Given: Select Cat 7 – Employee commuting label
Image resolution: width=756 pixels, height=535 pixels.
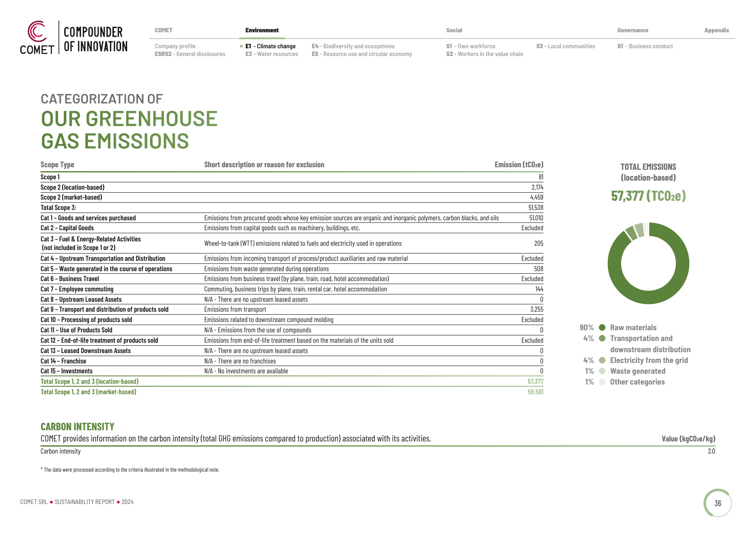Looking at the screenshot, I should pos(77,289).
